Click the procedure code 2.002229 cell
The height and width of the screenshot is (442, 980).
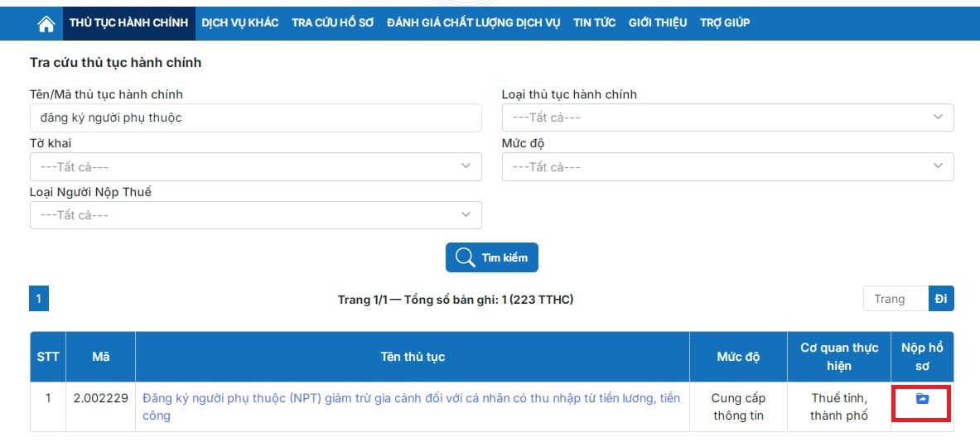coord(100,398)
